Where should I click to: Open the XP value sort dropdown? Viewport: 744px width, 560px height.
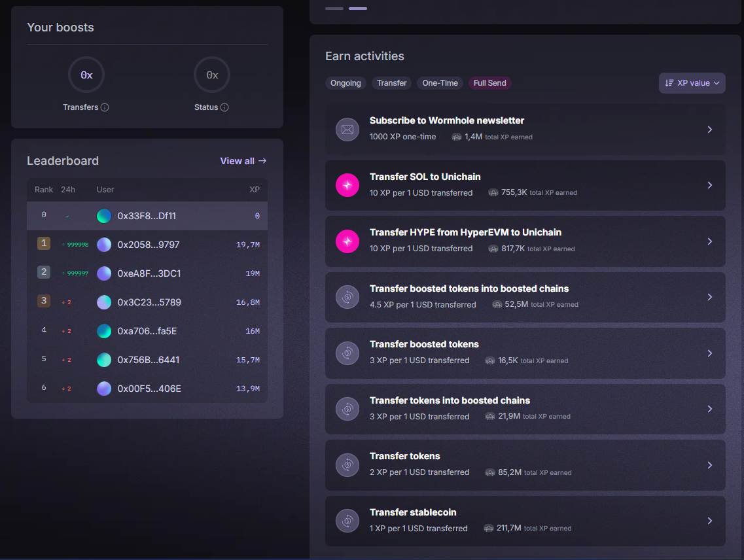[x=692, y=83]
